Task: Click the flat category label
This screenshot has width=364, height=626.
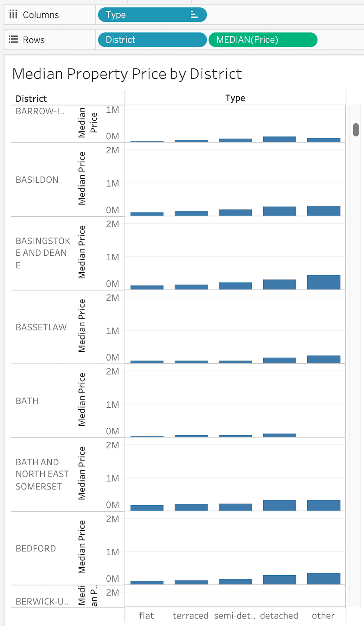Action: tap(147, 616)
